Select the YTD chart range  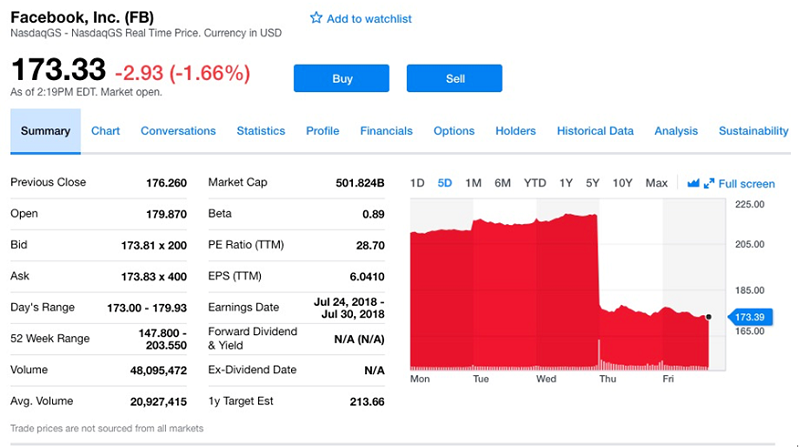coord(535,183)
